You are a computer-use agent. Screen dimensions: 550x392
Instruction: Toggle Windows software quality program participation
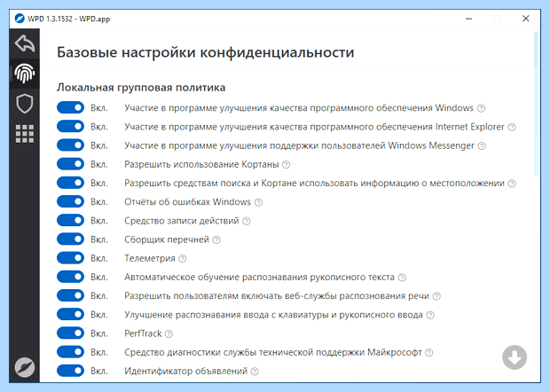point(70,107)
